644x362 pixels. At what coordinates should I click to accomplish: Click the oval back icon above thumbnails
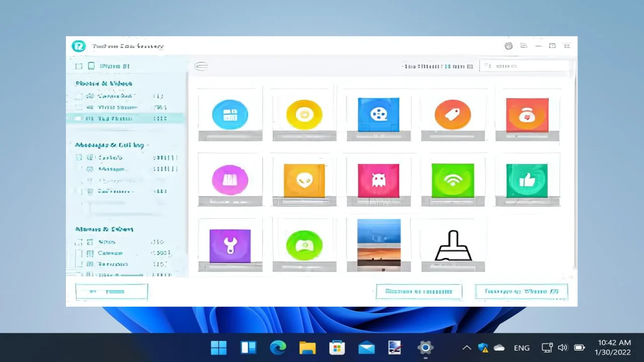pyautogui.click(x=201, y=66)
